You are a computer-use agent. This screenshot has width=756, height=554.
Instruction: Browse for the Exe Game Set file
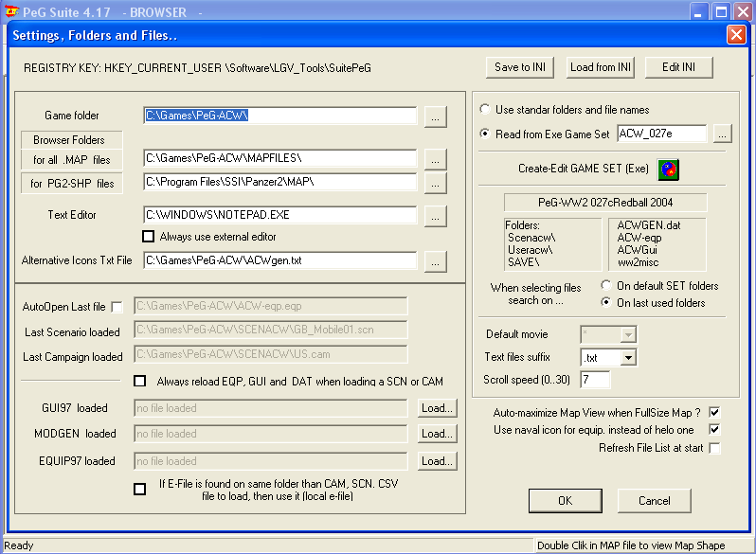[723, 134]
